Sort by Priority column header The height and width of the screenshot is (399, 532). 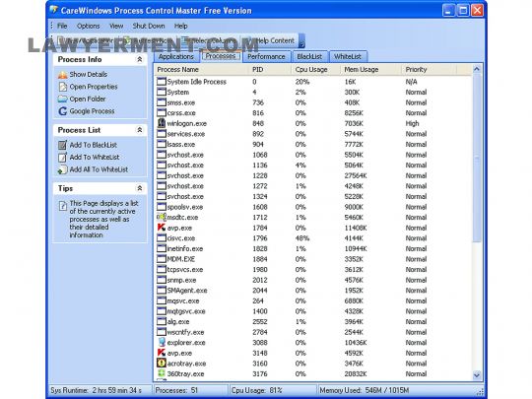[x=430, y=70]
